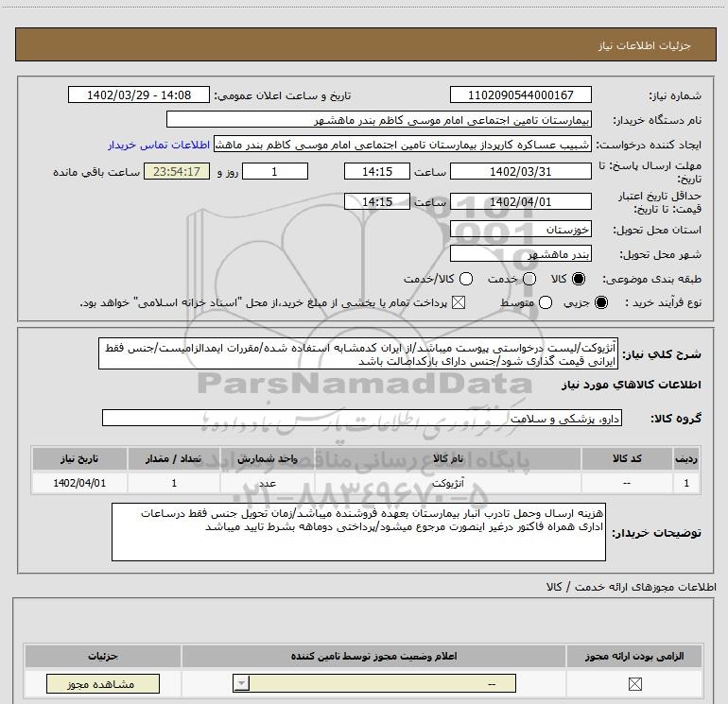Click the ردیف column header

(686, 458)
